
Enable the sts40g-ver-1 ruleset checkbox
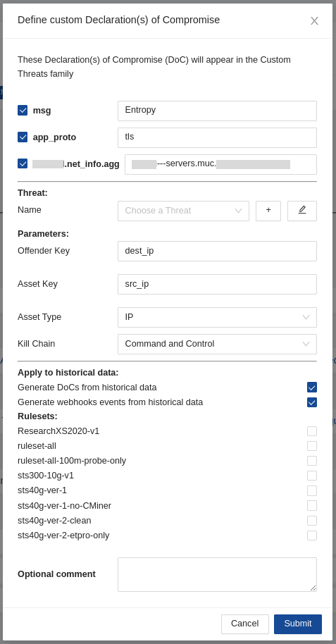(x=312, y=490)
